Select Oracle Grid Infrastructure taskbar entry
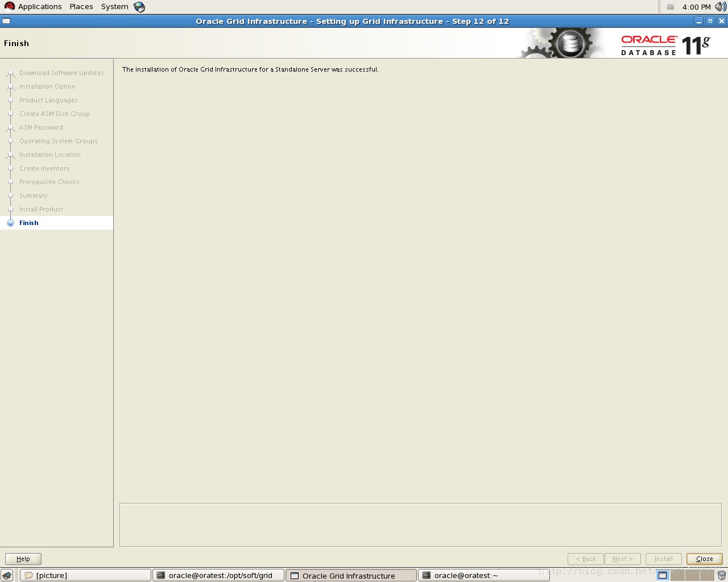 click(x=351, y=575)
